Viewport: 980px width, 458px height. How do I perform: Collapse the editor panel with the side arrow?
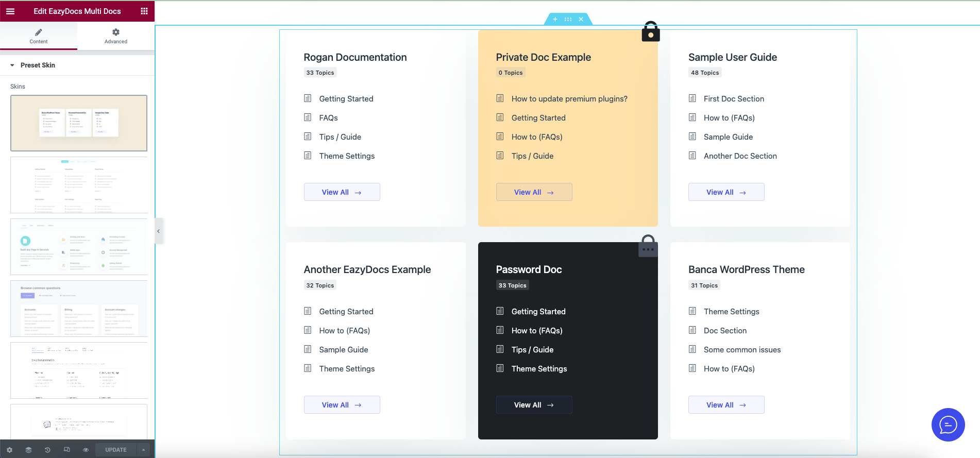(x=158, y=231)
